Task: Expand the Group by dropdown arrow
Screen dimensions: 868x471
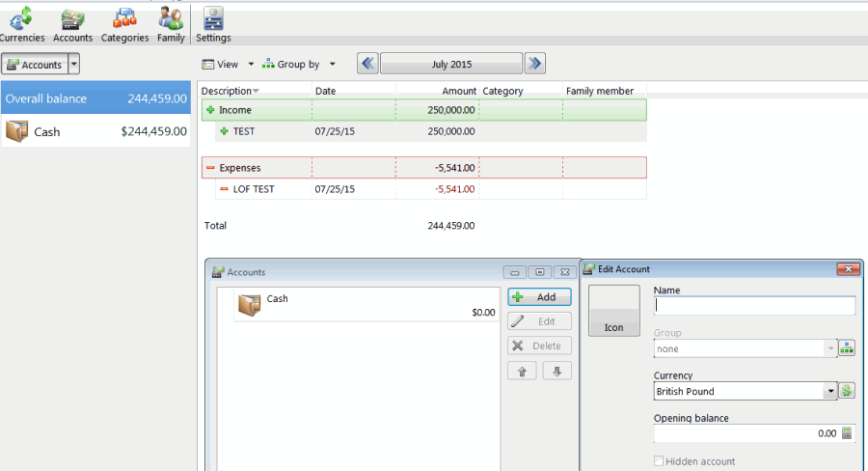Action: point(332,65)
